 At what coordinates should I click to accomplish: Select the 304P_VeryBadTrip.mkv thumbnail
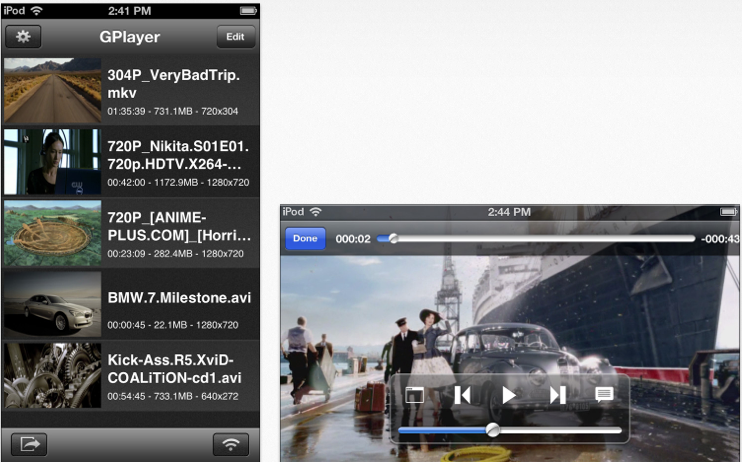click(x=53, y=90)
